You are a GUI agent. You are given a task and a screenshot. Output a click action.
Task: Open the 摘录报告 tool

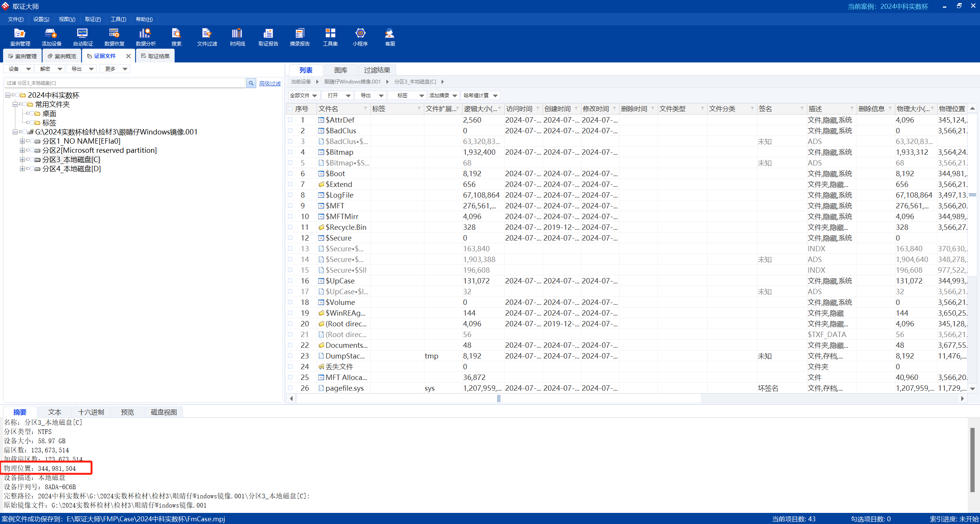(x=299, y=37)
